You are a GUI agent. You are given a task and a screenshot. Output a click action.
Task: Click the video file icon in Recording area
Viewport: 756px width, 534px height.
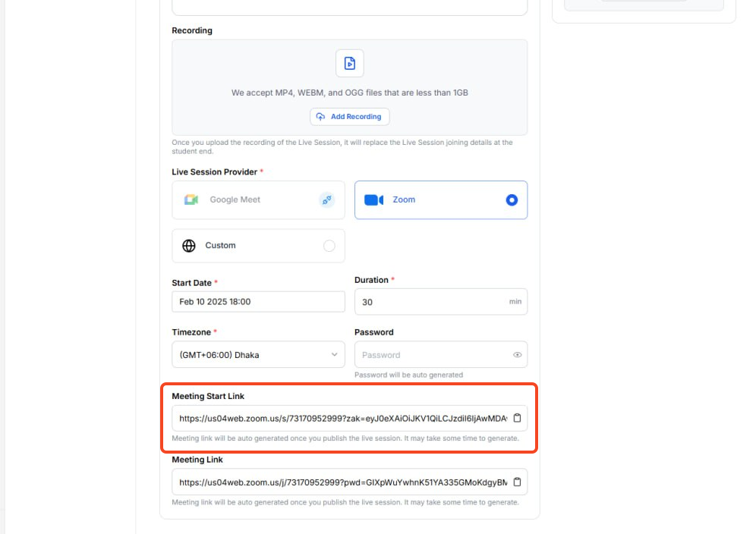click(349, 64)
